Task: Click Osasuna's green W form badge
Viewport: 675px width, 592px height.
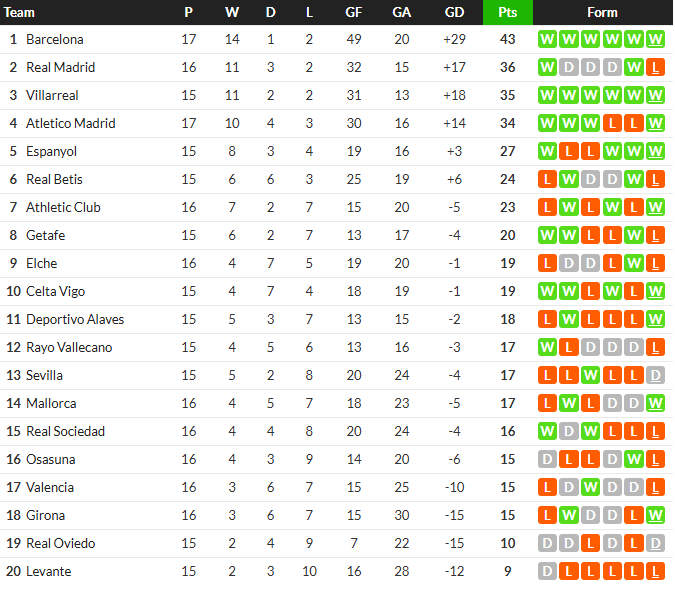Action: pos(634,459)
